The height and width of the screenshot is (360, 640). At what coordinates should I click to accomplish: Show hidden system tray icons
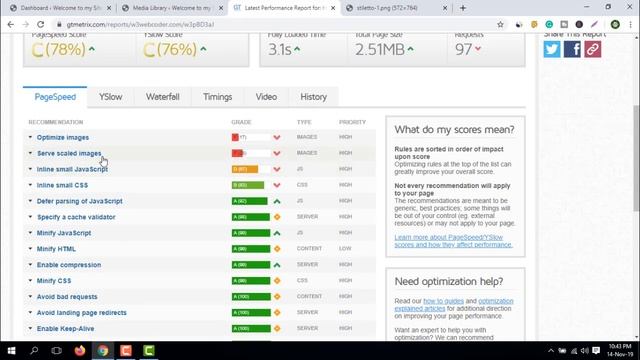pyautogui.click(x=551, y=351)
